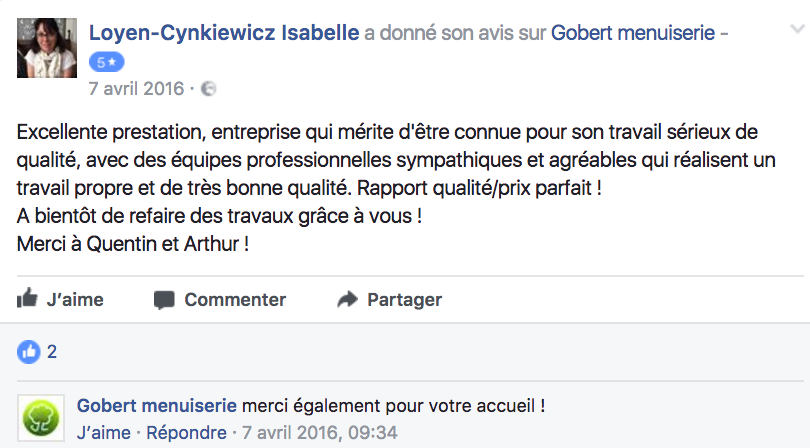The width and height of the screenshot is (810, 448).
Task: Click the Partager share arrow icon
Action: coord(347,299)
